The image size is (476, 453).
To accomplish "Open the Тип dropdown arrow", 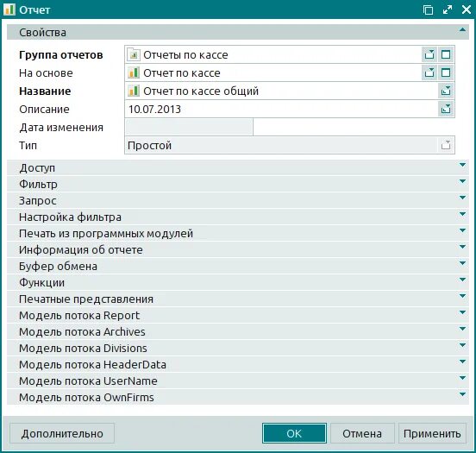I will click(x=446, y=145).
